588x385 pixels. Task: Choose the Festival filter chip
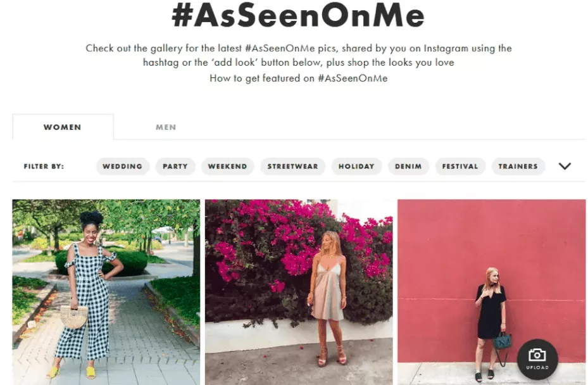pyautogui.click(x=460, y=167)
